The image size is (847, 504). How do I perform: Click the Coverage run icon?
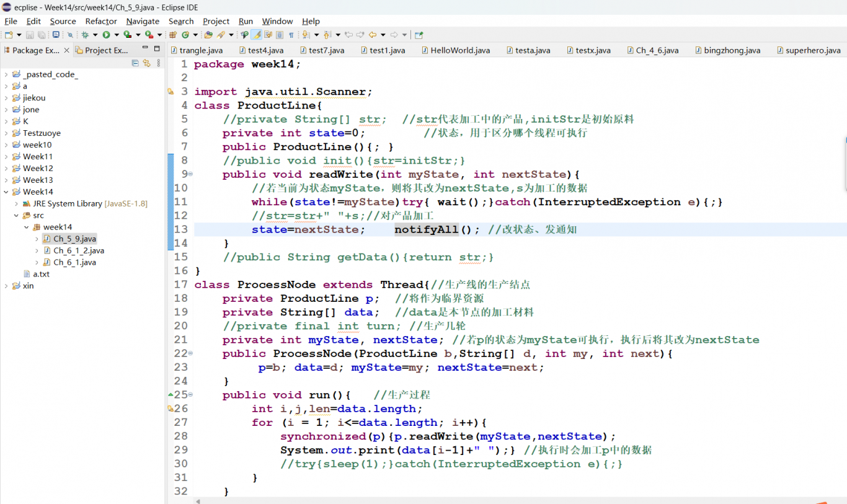[127, 35]
